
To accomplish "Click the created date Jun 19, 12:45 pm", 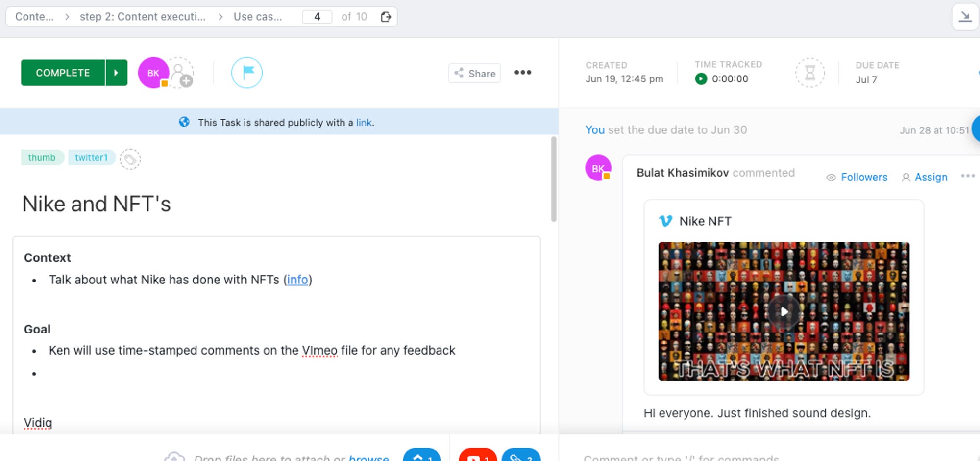I will coord(624,79).
